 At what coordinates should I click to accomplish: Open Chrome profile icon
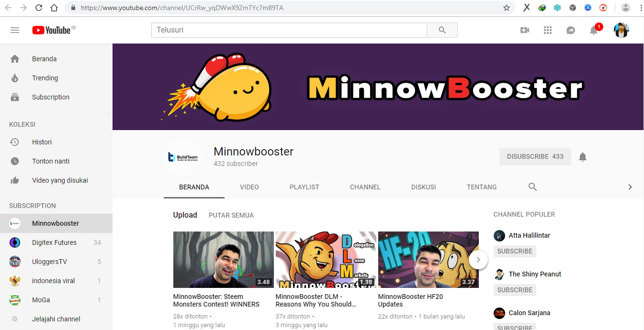626,8
